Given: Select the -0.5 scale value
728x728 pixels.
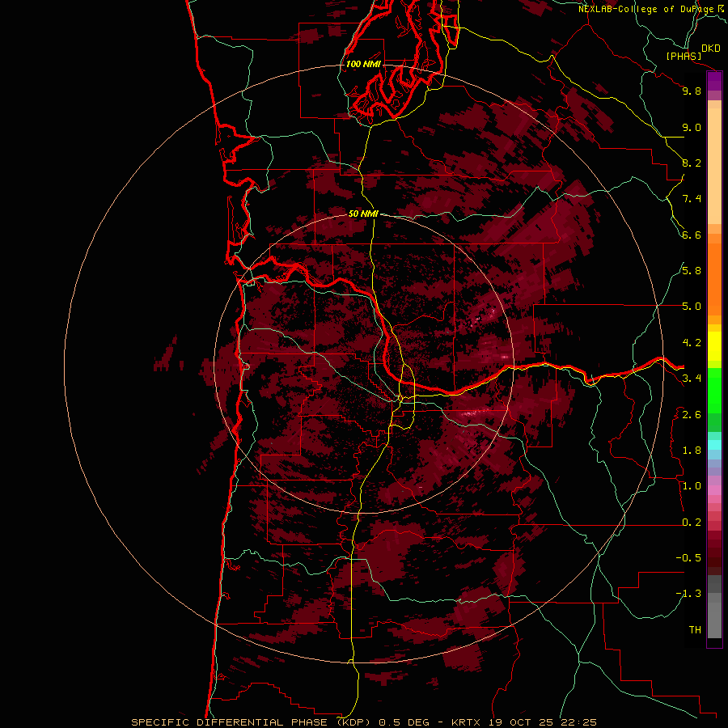Looking at the screenshot, I should coord(688,558).
